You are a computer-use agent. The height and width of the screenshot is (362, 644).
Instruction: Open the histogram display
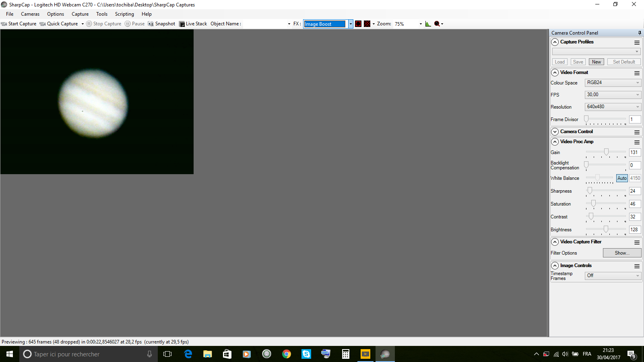(428, 24)
